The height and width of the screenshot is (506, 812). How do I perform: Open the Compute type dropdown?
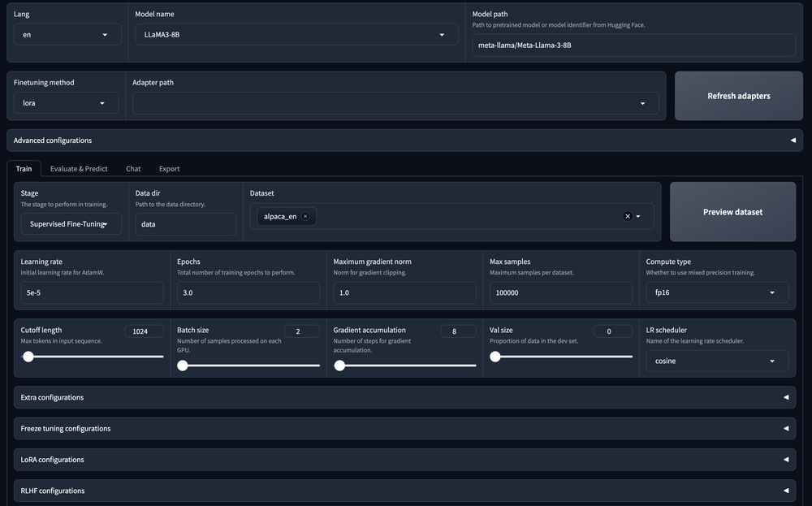717,292
